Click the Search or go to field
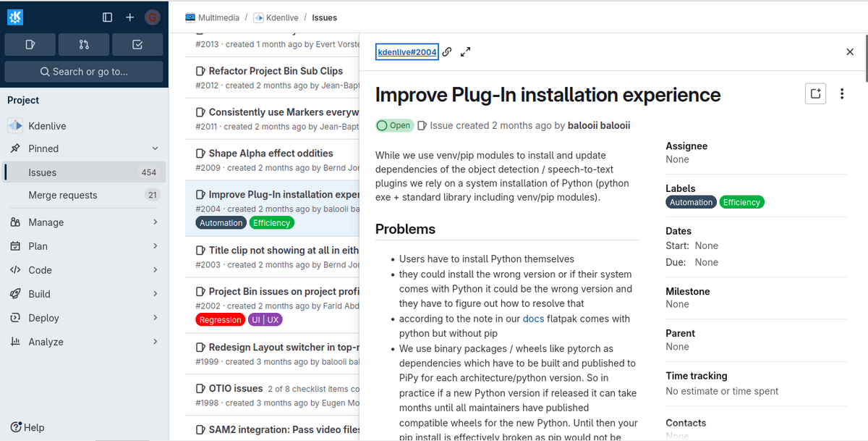Screen dimensions: 868x441 (x=84, y=72)
